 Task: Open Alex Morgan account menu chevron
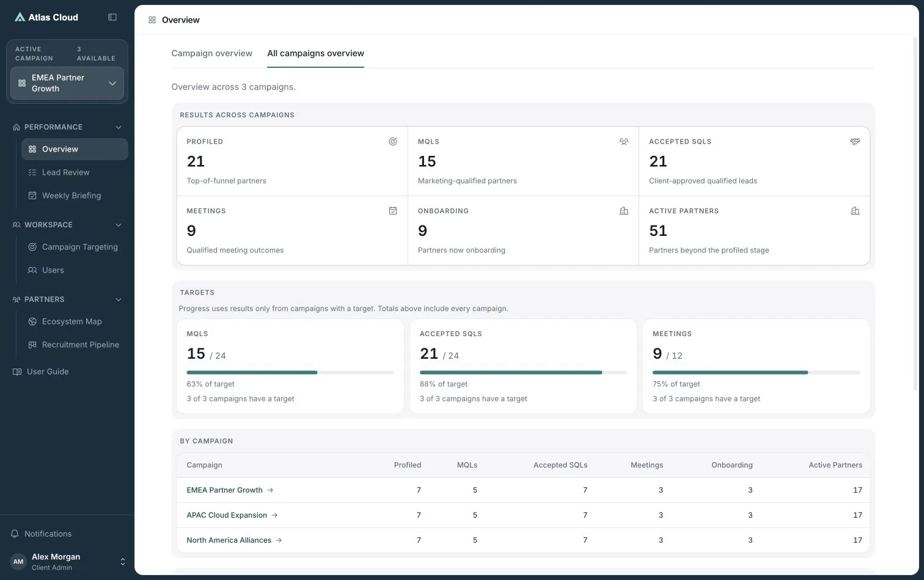click(122, 562)
